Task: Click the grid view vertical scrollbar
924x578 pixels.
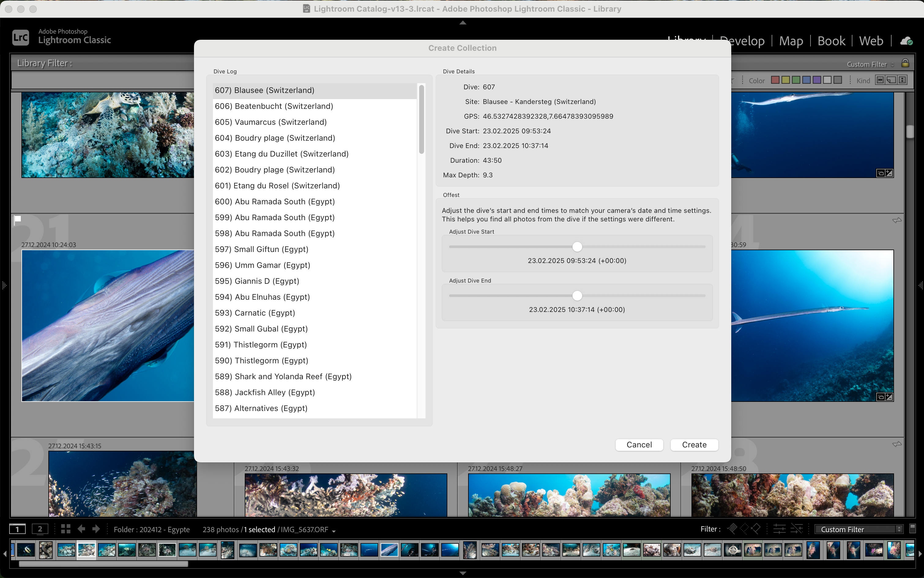Action: click(x=910, y=132)
